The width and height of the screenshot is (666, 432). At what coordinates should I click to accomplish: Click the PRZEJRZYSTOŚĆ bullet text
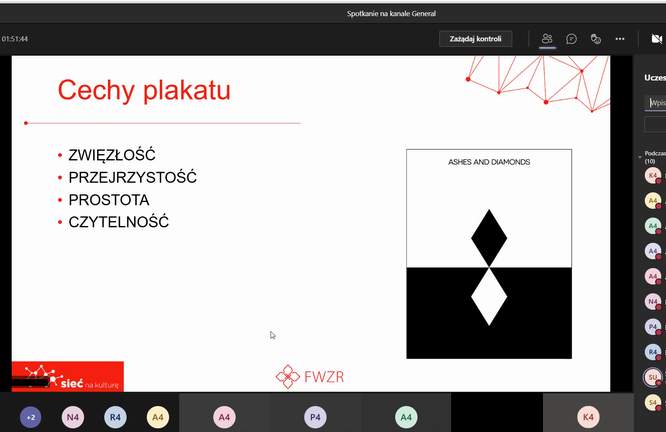tap(133, 177)
